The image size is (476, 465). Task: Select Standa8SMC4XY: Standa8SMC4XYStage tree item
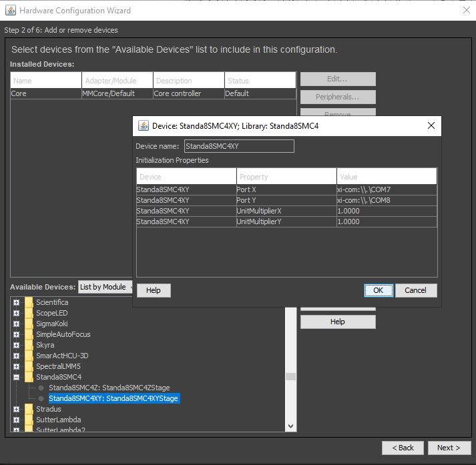[113, 398]
